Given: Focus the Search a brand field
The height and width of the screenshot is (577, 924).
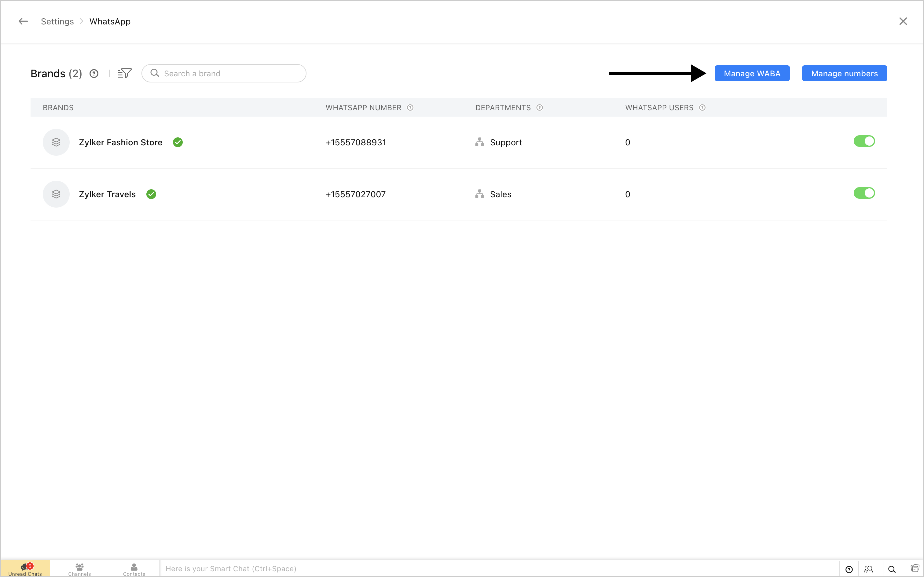Looking at the screenshot, I should [x=229, y=73].
